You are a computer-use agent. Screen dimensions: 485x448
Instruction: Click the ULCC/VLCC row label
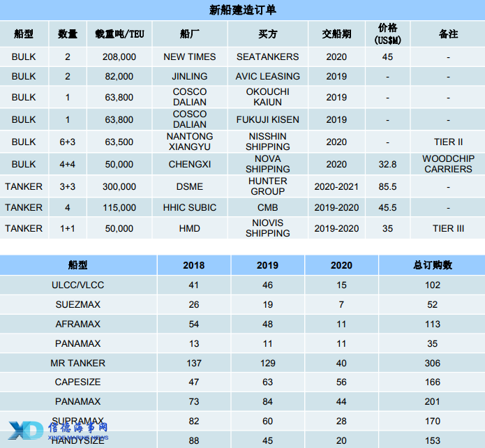tap(77, 285)
